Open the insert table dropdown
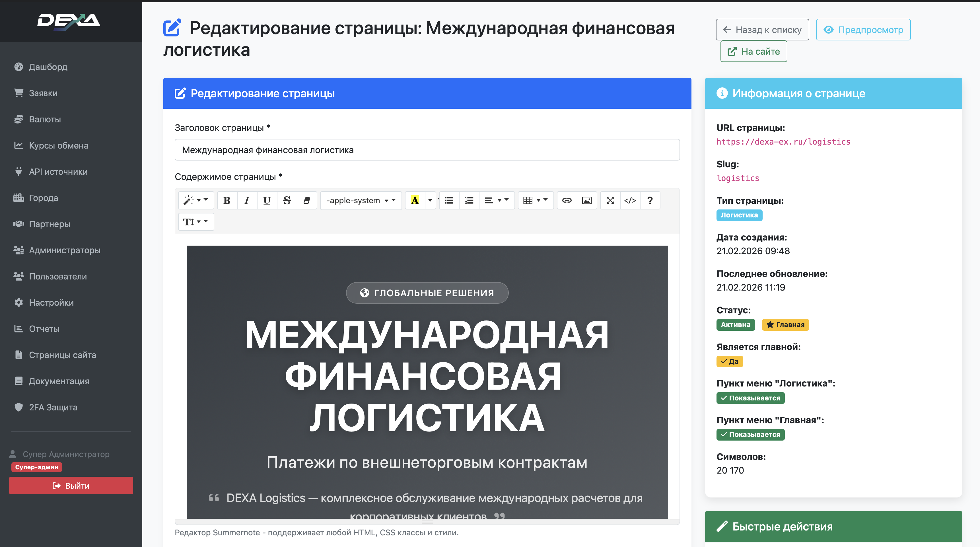 tap(535, 200)
